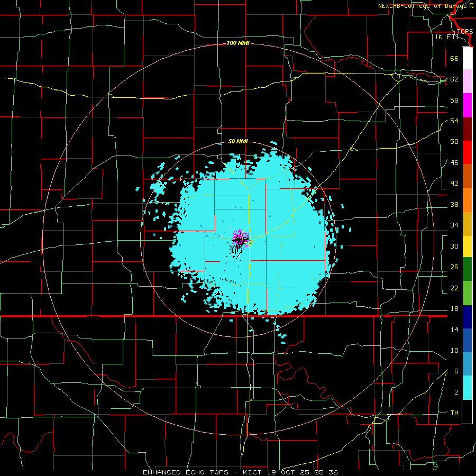The image size is (476, 476).
Task: Click the light green 22 kft legend swatch
Action: point(467,293)
